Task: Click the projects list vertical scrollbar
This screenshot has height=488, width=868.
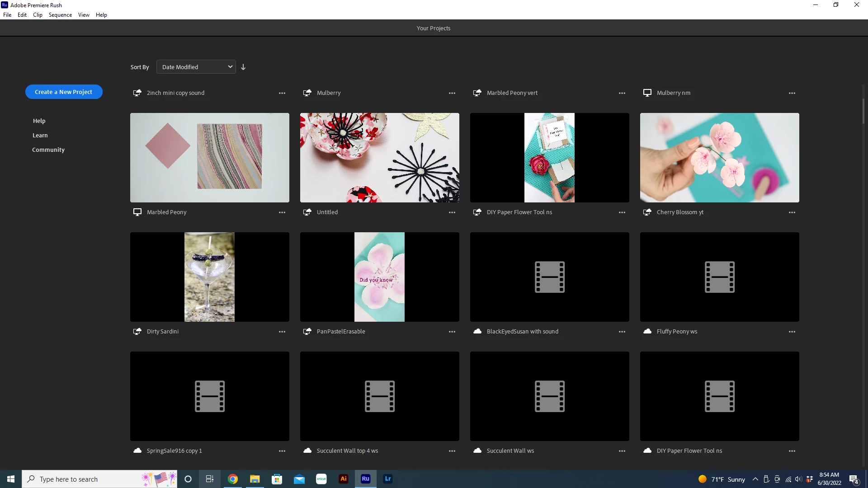Action: tap(863, 111)
